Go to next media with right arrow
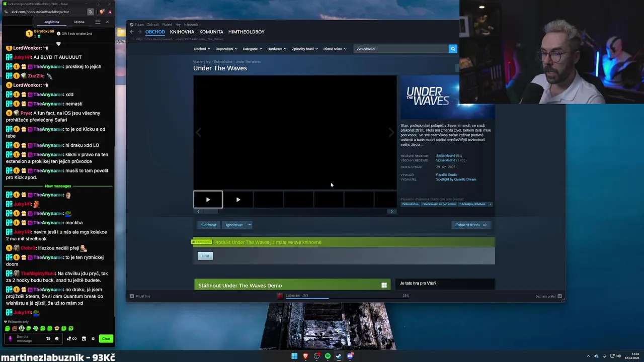The width and height of the screenshot is (644, 362). pos(391,133)
